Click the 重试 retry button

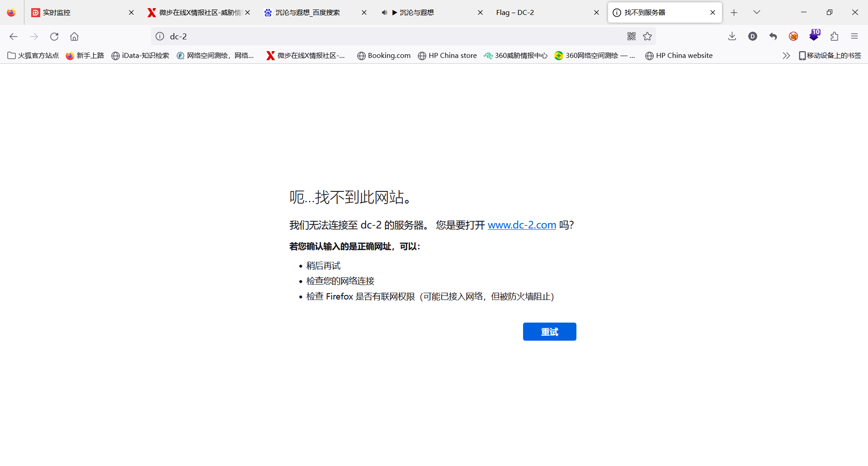click(549, 332)
